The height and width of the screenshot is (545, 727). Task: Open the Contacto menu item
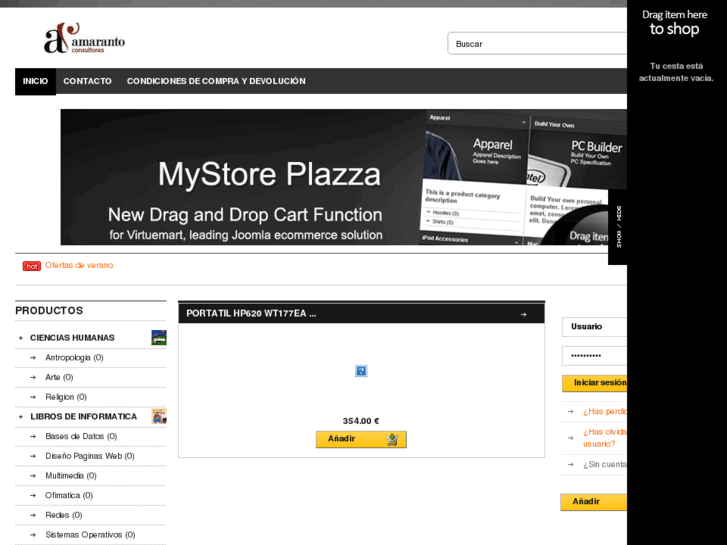pyautogui.click(x=87, y=81)
